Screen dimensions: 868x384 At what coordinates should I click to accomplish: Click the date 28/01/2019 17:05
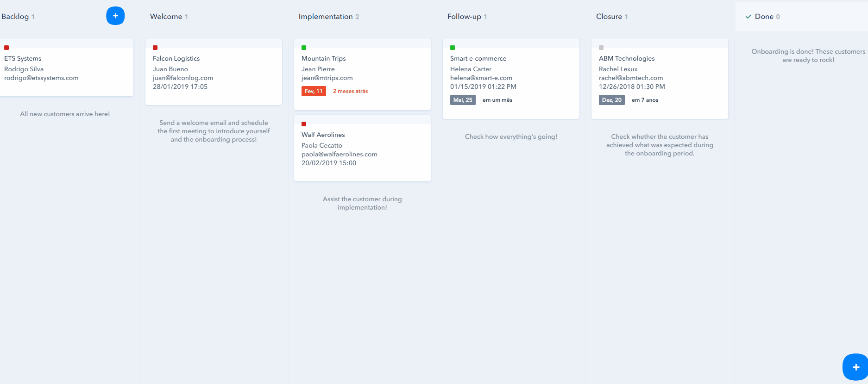180,87
